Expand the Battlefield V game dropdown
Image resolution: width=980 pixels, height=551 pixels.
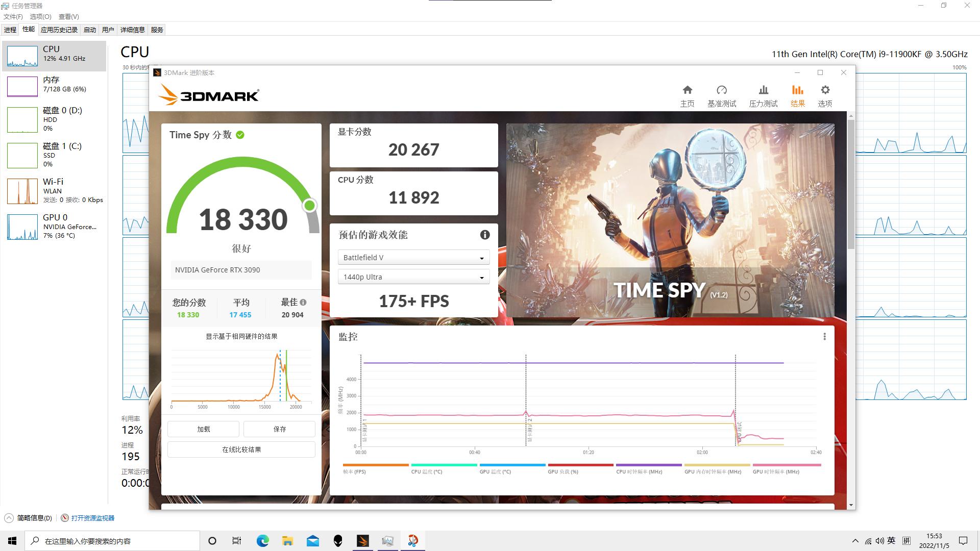pyautogui.click(x=413, y=258)
